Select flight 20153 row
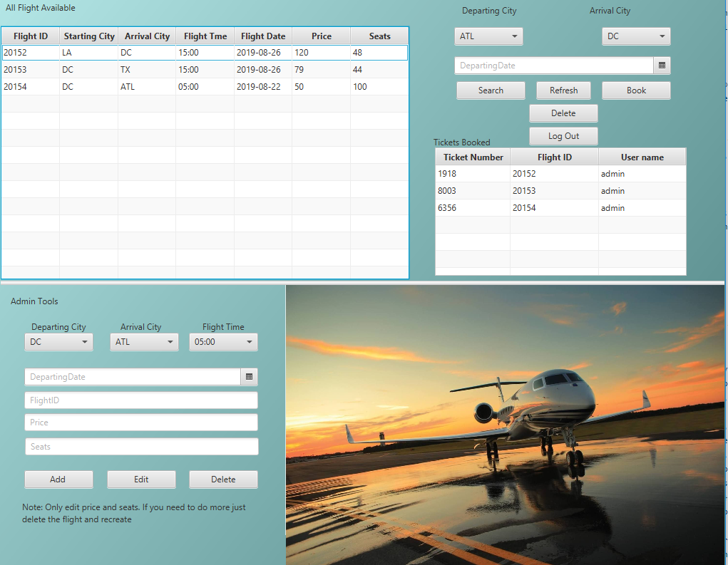The height and width of the screenshot is (565, 728). click(205, 70)
